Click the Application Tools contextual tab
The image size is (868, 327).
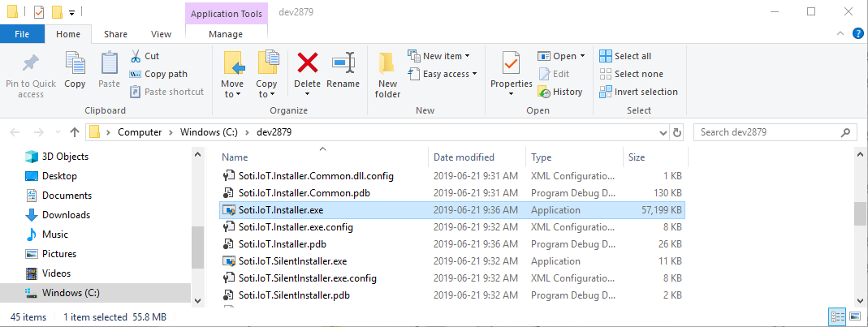pyautogui.click(x=226, y=15)
